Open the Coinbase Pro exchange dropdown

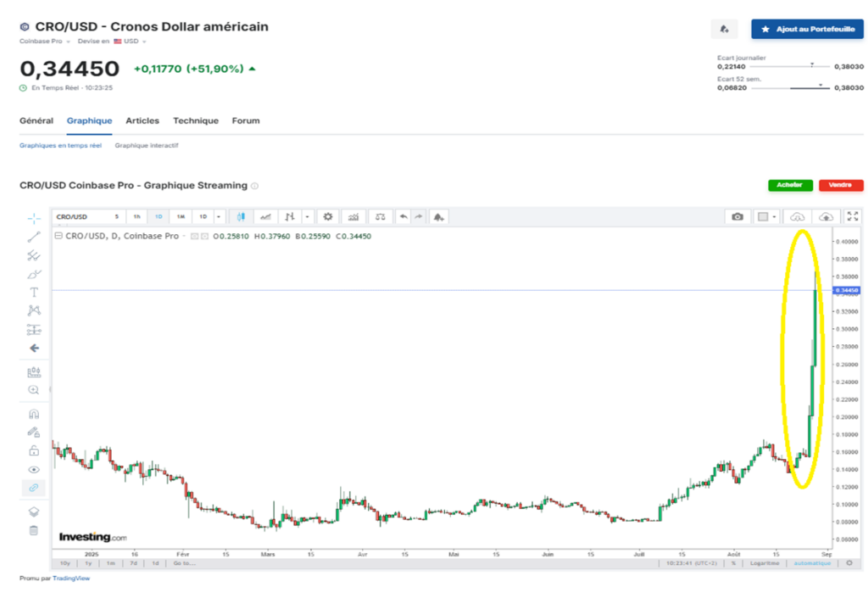(x=45, y=41)
